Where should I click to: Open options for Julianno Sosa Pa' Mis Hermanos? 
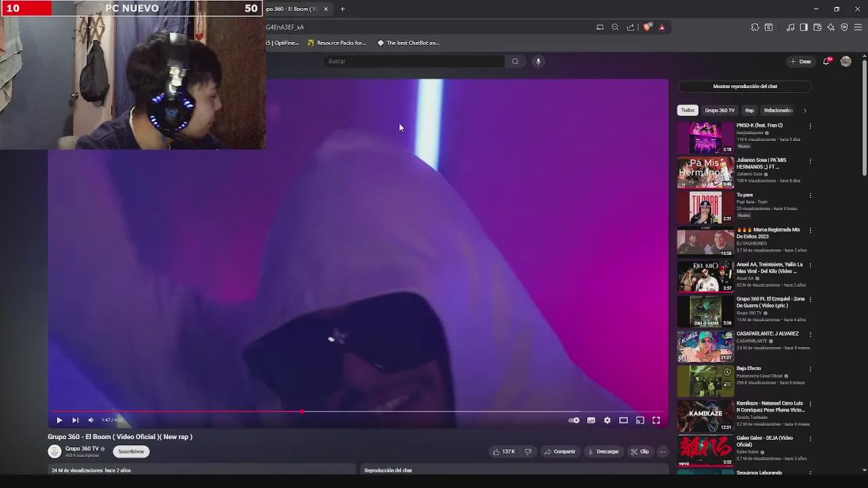pyautogui.click(x=810, y=161)
